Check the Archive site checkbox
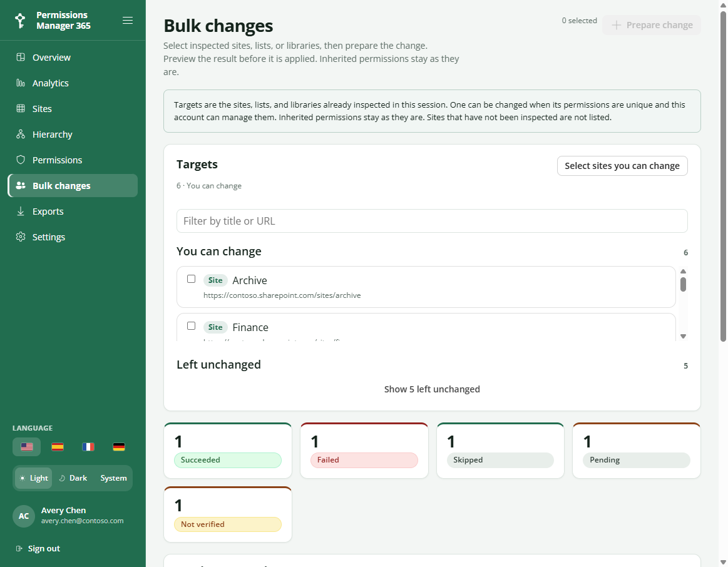728x567 pixels. [192, 279]
